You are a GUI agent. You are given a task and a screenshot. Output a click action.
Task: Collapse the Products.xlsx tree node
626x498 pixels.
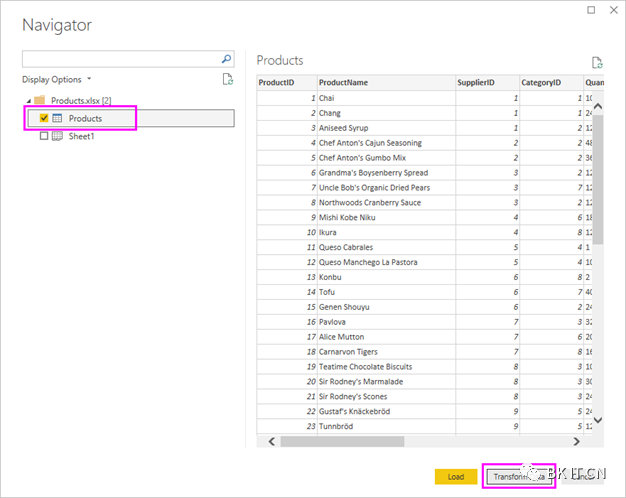click(29, 101)
